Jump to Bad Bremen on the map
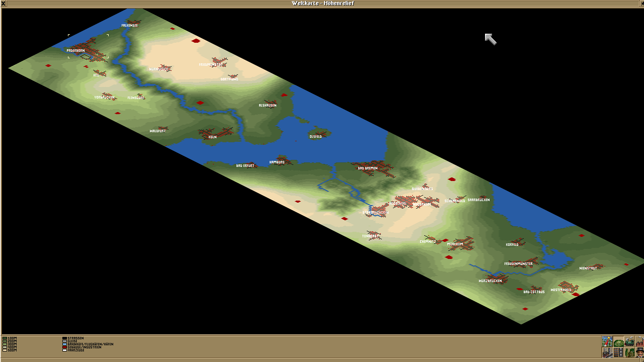 click(368, 168)
